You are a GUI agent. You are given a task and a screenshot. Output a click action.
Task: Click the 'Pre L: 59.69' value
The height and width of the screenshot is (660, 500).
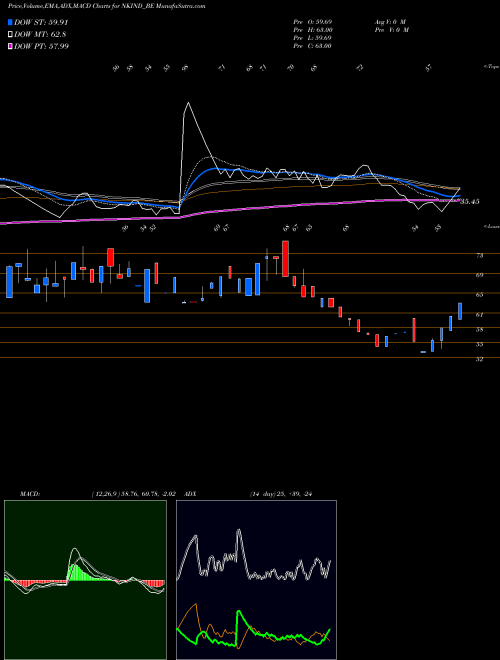point(313,38)
